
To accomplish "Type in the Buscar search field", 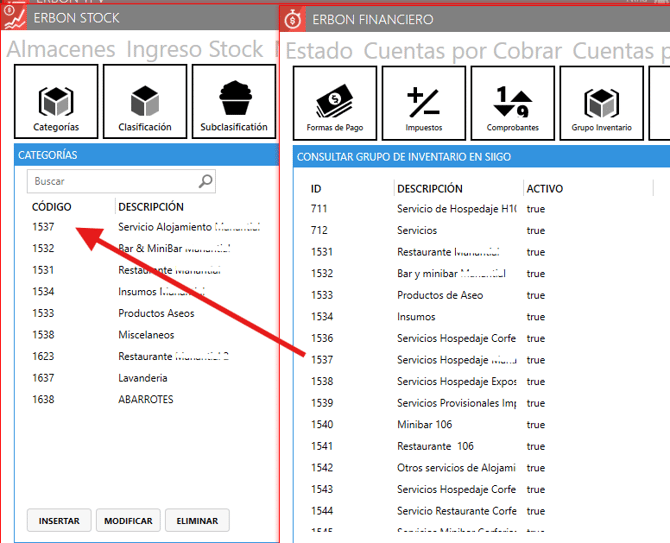I will (110, 181).
